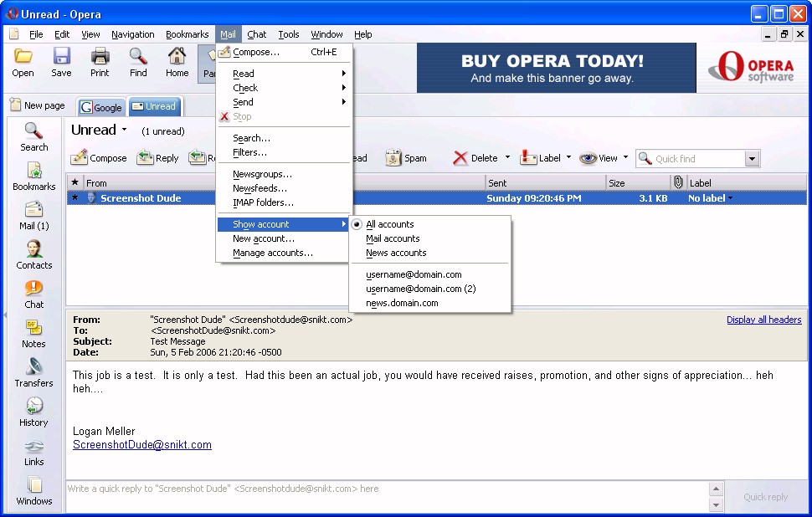Open the Quick find dropdown arrow
812x517 pixels.
coord(752,159)
